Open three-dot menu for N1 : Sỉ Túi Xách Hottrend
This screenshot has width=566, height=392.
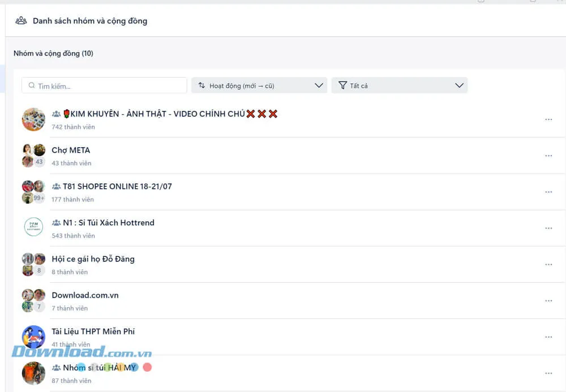pyautogui.click(x=548, y=229)
